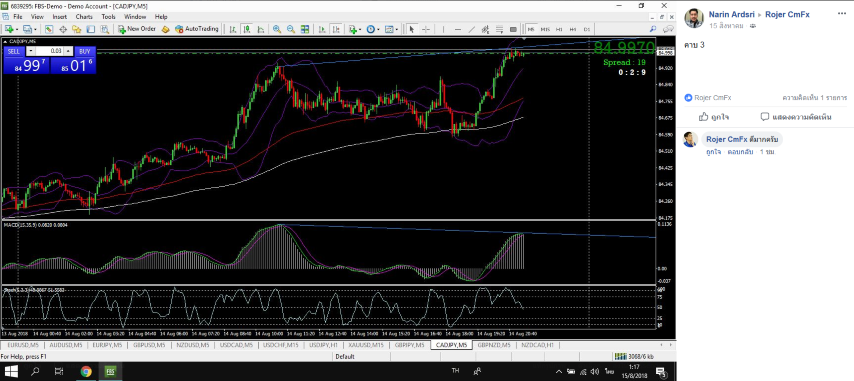This screenshot has height=381, width=854.
Task: Increase lot volume with up arrow
Action: tap(68, 51)
